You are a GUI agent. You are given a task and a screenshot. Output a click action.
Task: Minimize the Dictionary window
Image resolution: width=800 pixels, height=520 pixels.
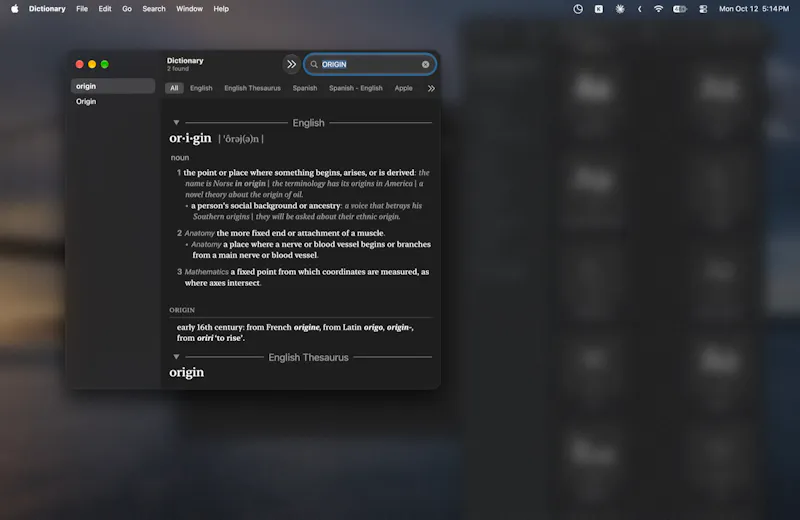pos(92,64)
